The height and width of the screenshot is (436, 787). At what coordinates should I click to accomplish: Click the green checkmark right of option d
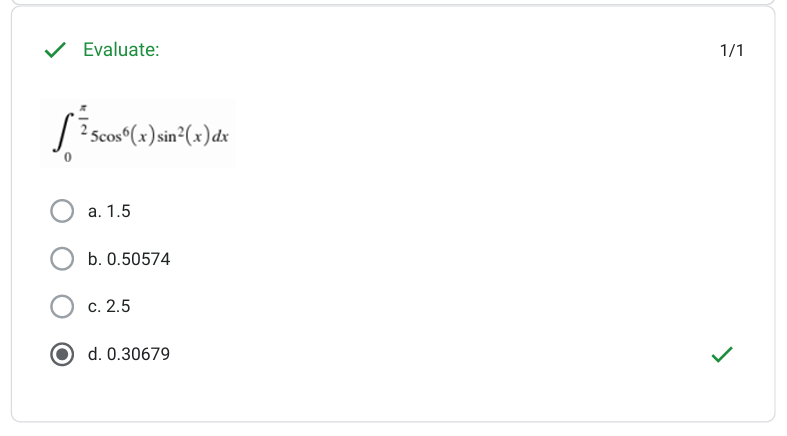721,354
